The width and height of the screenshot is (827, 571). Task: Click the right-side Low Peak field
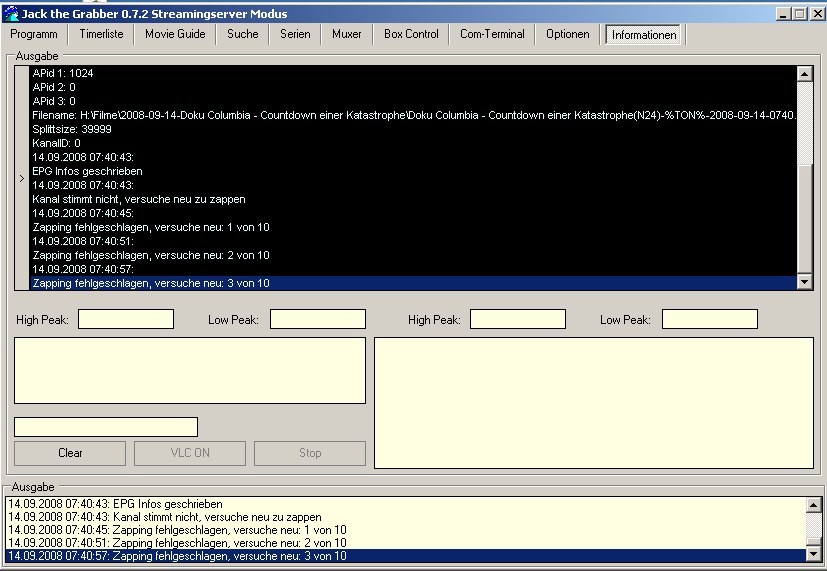709,320
